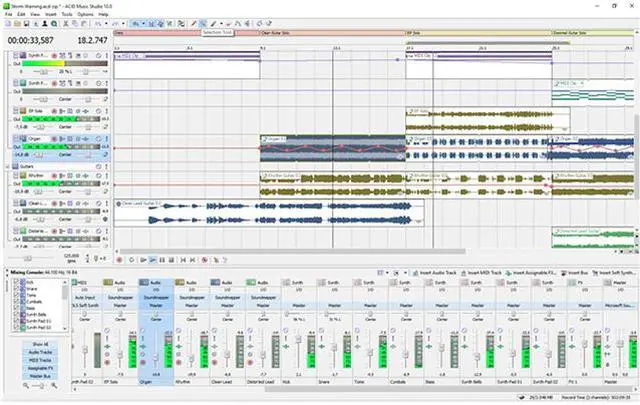
Task: Open the View menu
Action: (35, 14)
